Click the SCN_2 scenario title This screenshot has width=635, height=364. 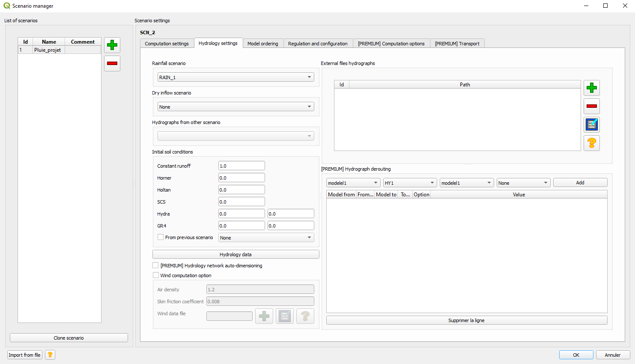tap(147, 33)
